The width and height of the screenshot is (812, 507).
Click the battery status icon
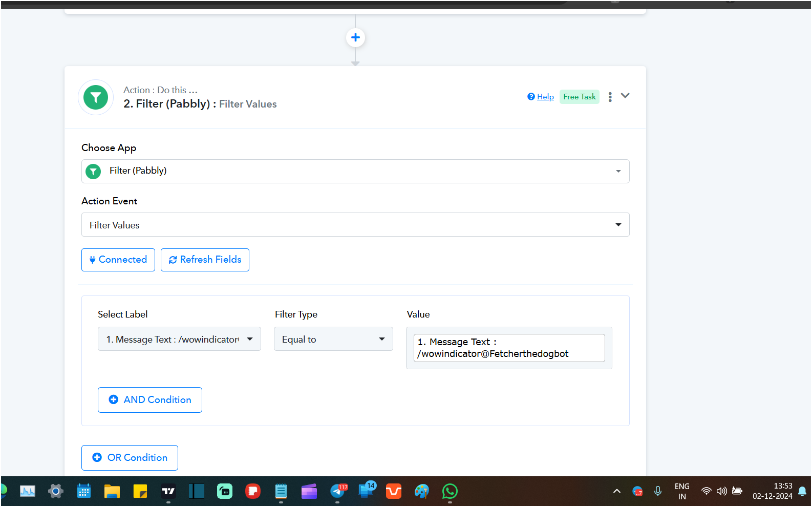coord(737,492)
